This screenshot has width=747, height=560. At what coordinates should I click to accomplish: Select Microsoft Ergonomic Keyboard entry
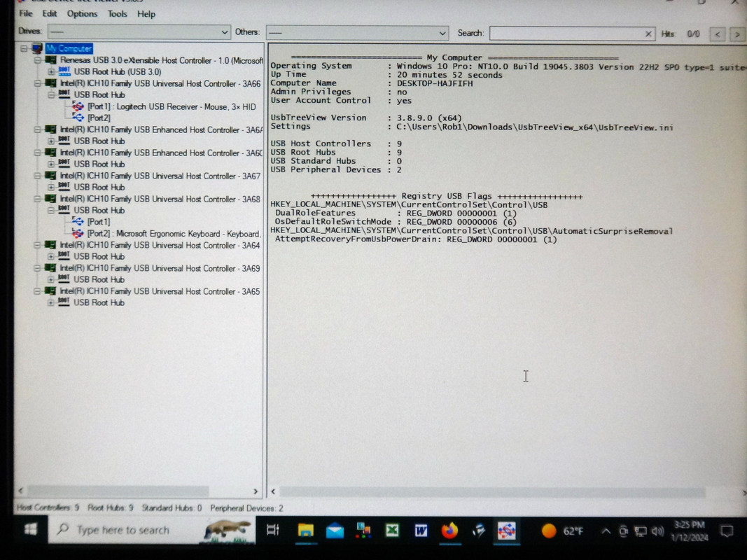[x=174, y=234]
